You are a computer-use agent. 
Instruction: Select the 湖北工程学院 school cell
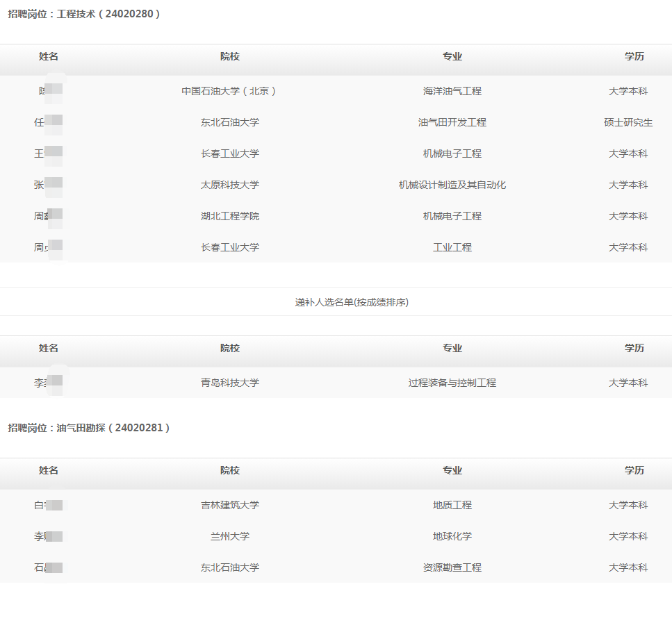click(x=229, y=216)
